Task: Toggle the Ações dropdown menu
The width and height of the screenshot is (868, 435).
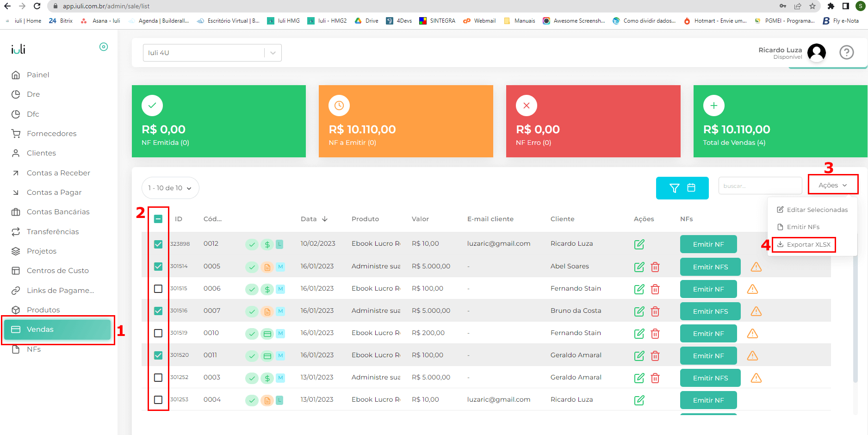Action: pos(832,185)
